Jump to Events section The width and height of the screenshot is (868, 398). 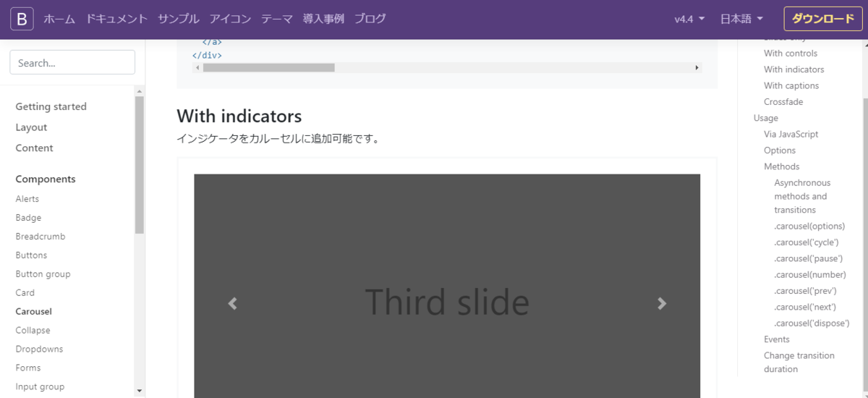coord(777,339)
